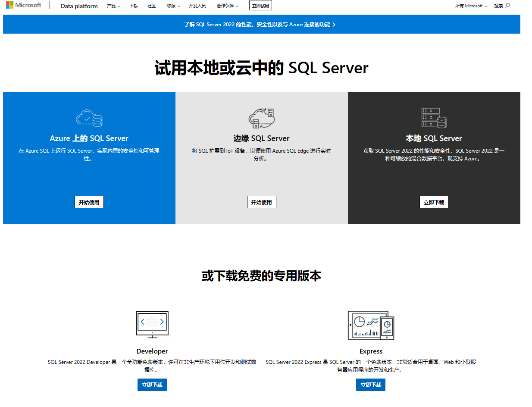Screen dimensions: 532x407
Task: Click the 立即试用 button in header
Action: [260, 6]
